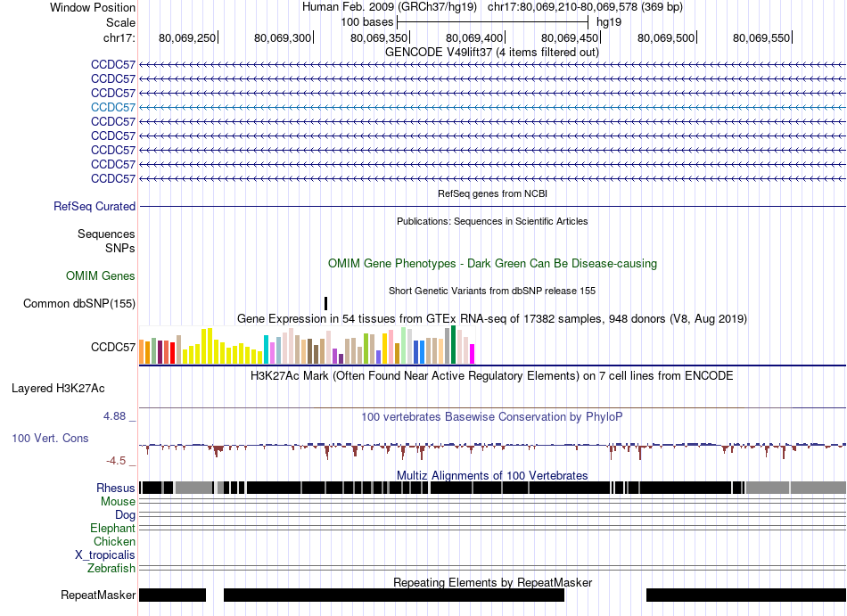Open H3K27Ac Mark ENCODE track title

(x=491, y=376)
